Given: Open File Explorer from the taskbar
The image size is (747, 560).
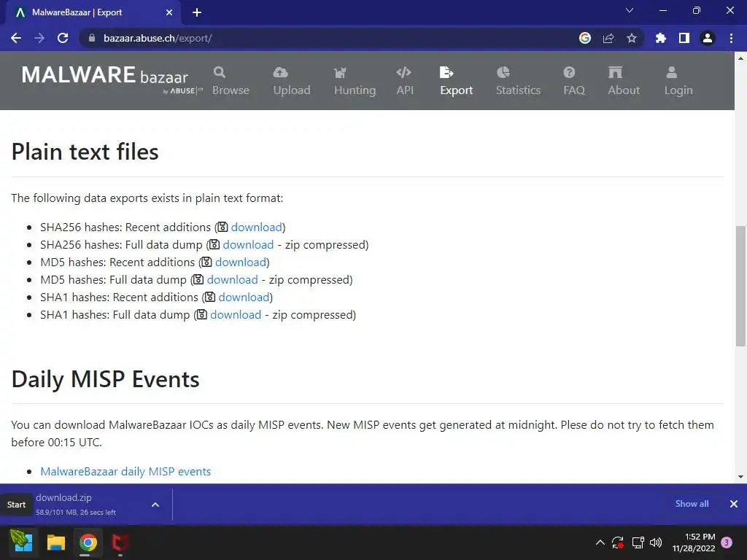Looking at the screenshot, I should tap(55, 542).
